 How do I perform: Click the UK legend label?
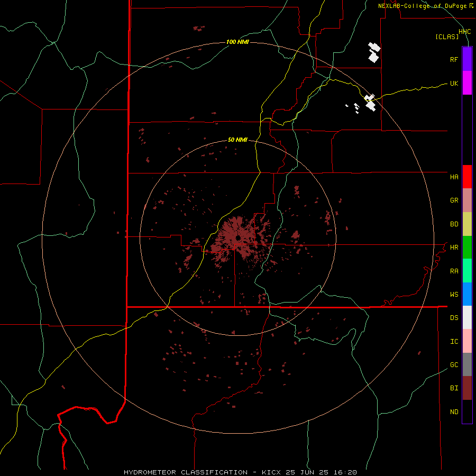(454, 83)
